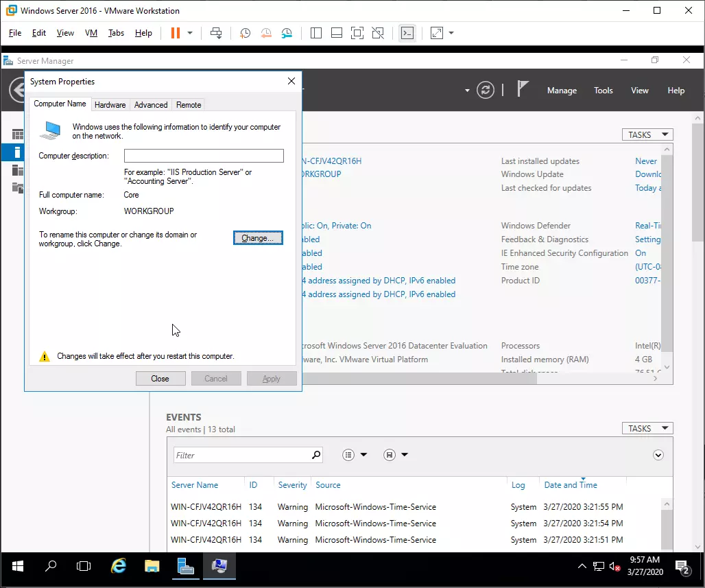Switch to Server Manager on the taskbar
The height and width of the screenshot is (588, 705).
pos(185,567)
